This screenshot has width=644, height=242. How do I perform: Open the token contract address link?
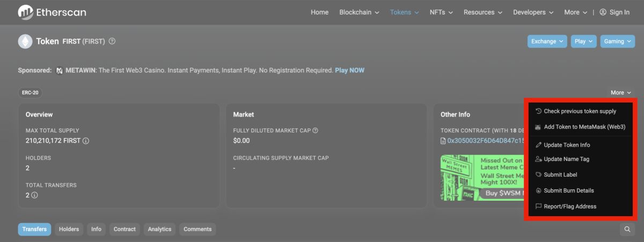tap(485, 141)
